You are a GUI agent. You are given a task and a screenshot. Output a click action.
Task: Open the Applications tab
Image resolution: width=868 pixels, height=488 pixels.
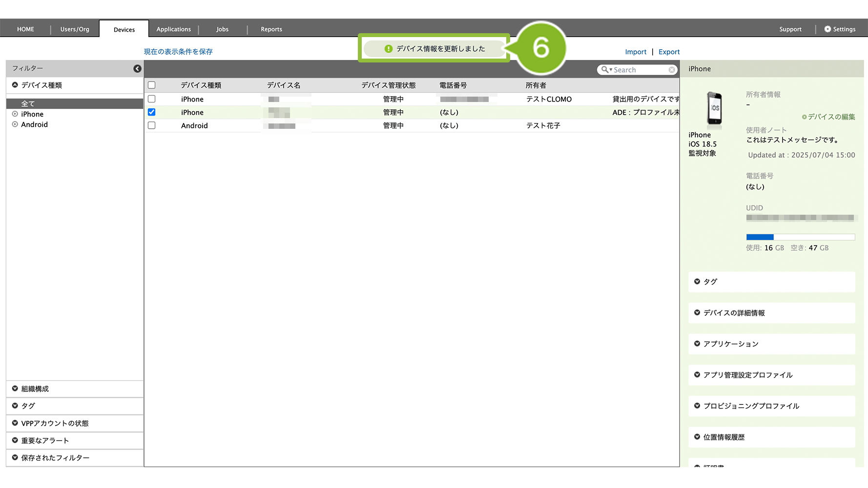(174, 29)
